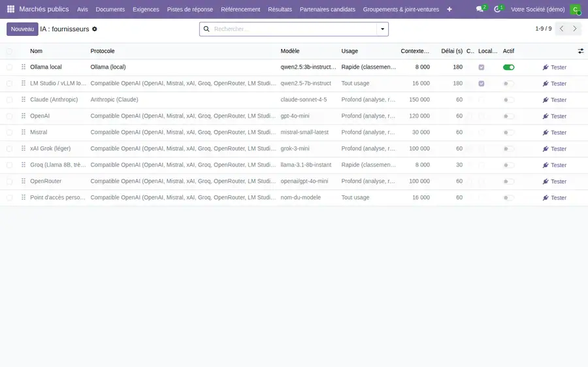Image resolution: width=588 pixels, height=367 pixels.
Task: Sort by the Nom column header
Action: click(x=37, y=51)
